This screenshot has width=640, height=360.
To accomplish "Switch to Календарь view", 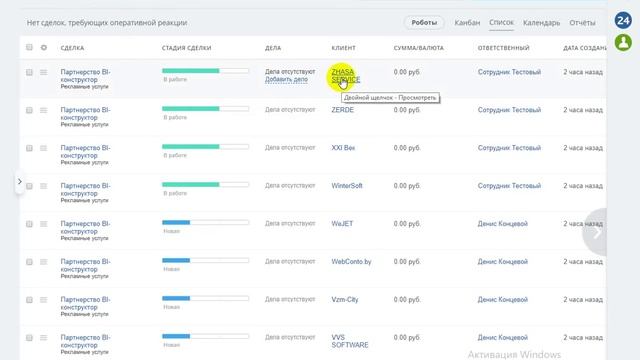I will tap(541, 23).
